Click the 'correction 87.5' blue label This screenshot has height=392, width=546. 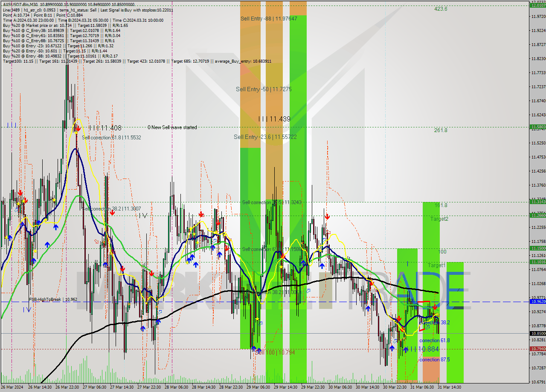pos(434,360)
